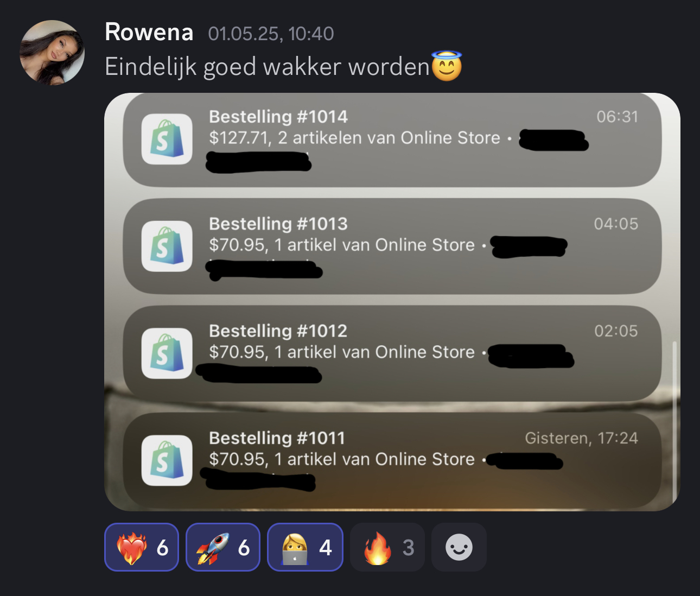This screenshot has height=596, width=700.
Task: Click the message text Eindelijk goed wakker worden
Action: pyautogui.click(x=268, y=67)
